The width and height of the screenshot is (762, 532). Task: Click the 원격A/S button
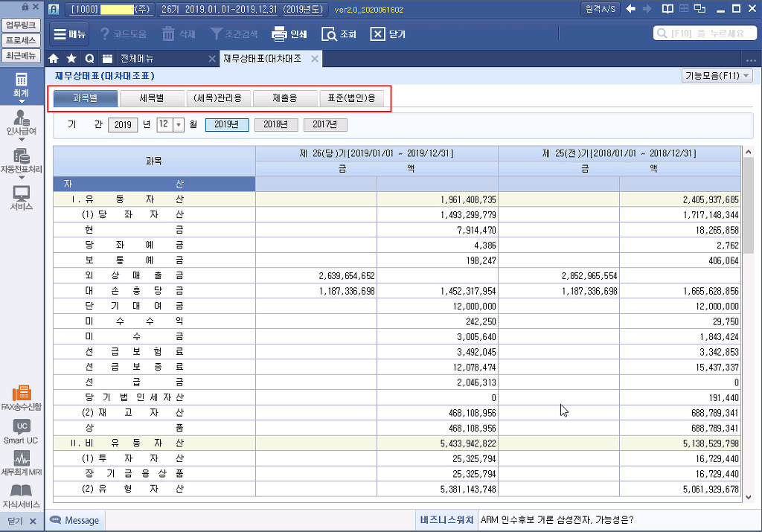[601, 9]
